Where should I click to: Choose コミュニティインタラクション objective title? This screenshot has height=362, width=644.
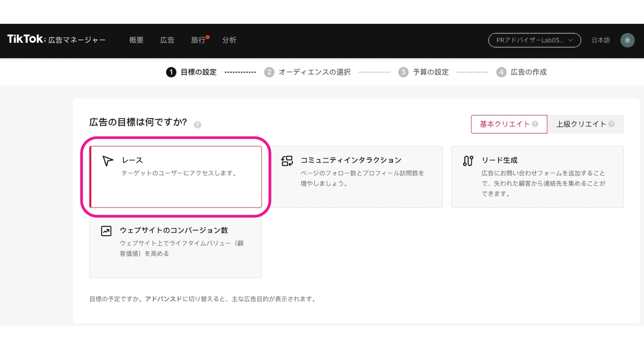coord(351,160)
